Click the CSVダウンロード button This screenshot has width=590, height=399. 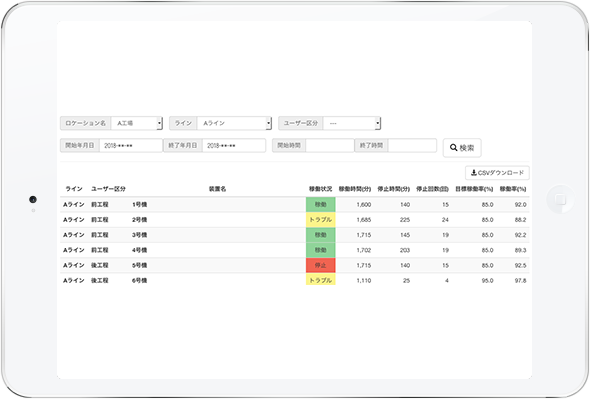(x=497, y=173)
